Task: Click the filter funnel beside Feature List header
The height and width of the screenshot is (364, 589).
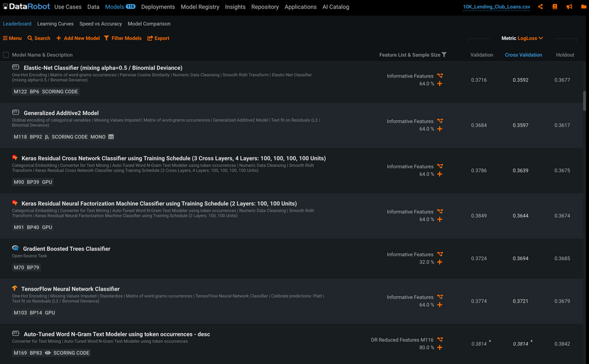Action: click(x=444, y=55)
